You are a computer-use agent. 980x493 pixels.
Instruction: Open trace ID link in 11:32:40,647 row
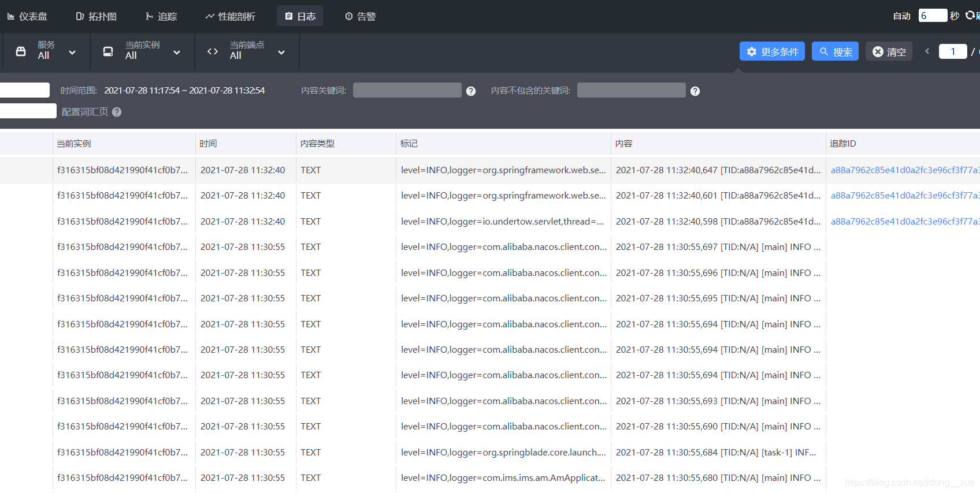(x=905, y=170)
